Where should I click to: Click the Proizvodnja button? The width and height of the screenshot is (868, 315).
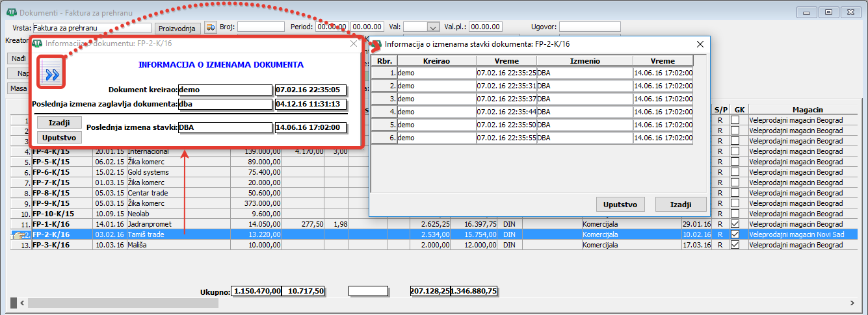178,28
